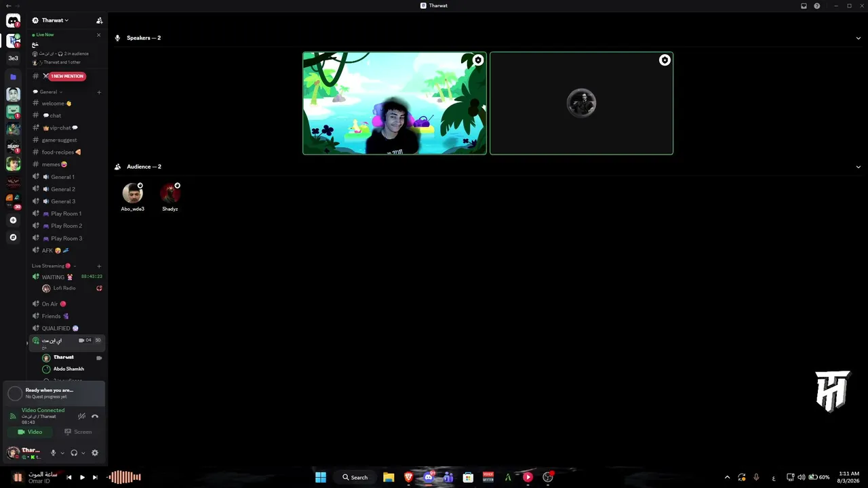Share your Screen button

tap(78, 432)
